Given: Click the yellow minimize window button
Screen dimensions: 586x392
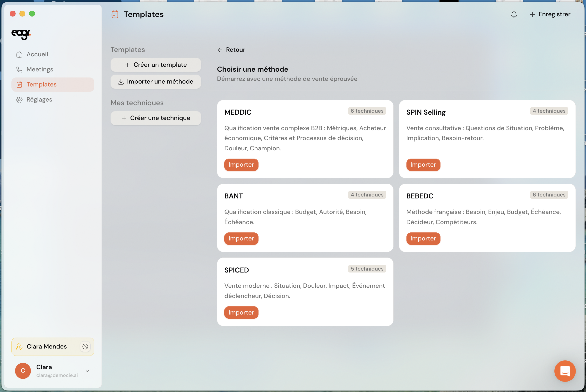Looking at the screenshot, I should (x=23, y=14).
